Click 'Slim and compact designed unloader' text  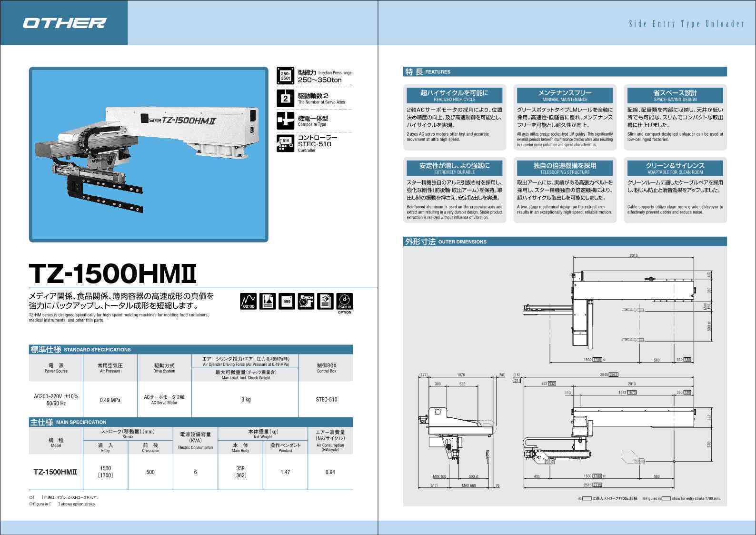click(675, 137)
